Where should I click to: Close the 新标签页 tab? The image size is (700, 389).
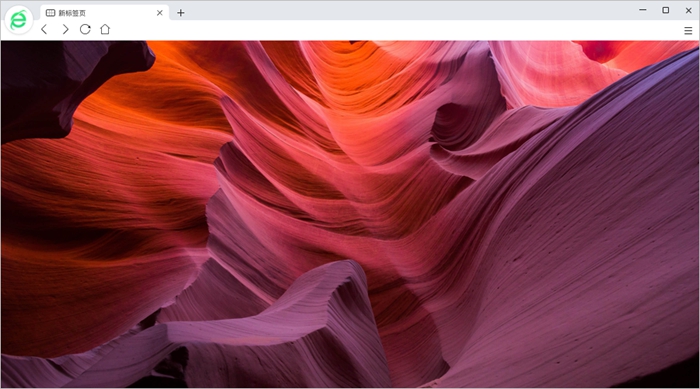[159, 13]
